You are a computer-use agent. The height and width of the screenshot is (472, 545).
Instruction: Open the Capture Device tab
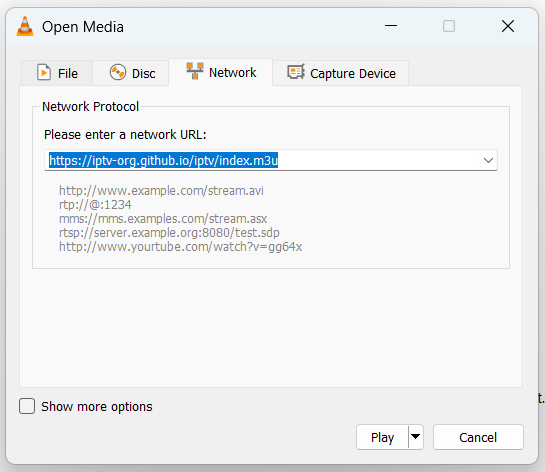tap(341, 73)
